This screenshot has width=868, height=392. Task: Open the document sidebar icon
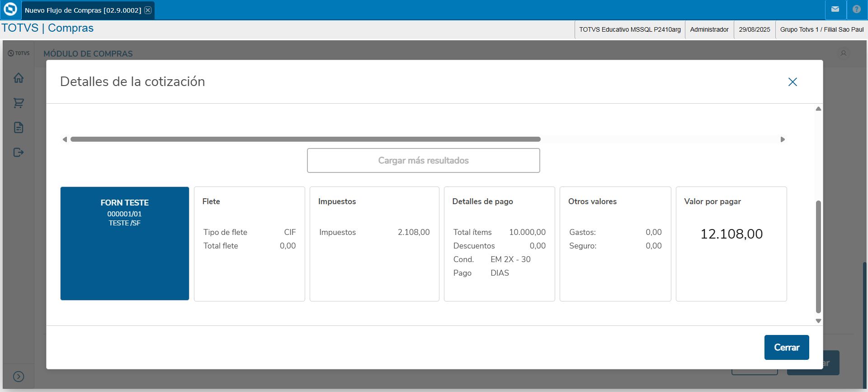(19, 128)
